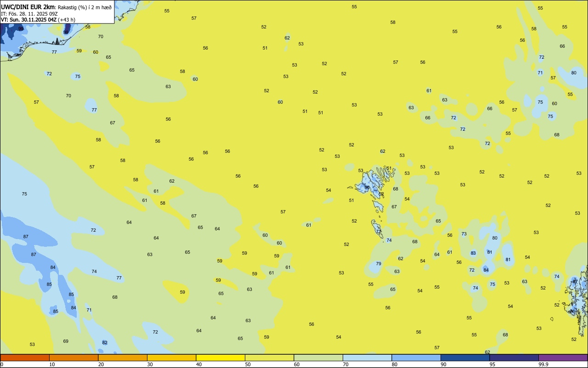Click the 60–70 light green legend swatch

point(318,357)
